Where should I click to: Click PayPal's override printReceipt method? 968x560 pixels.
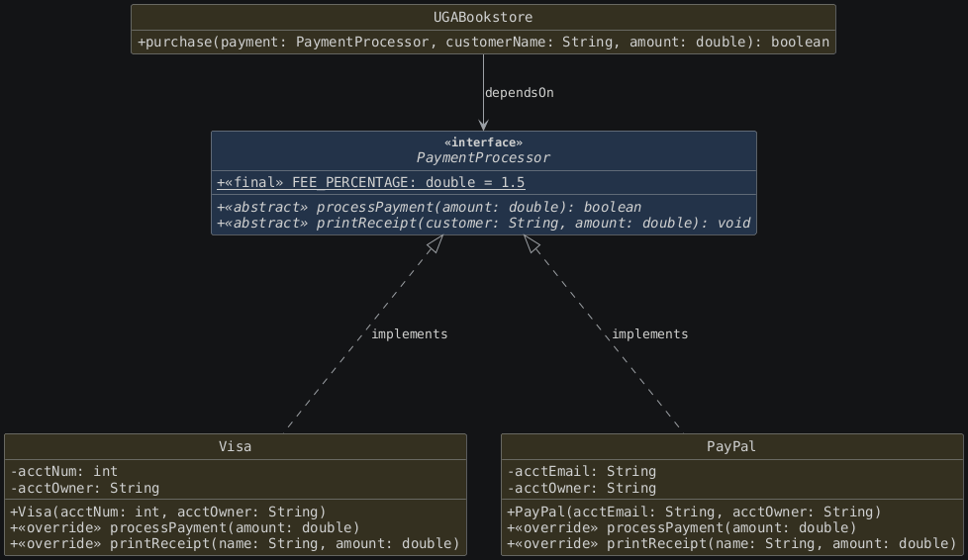point(731,543)
